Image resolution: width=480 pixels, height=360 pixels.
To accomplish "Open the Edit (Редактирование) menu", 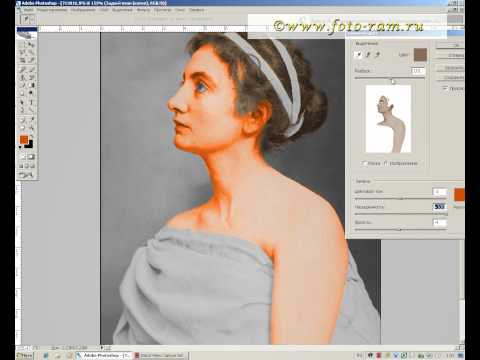I will point(52,10).
